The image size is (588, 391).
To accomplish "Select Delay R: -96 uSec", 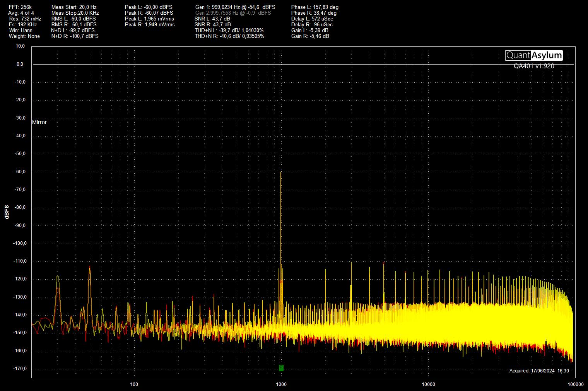I will 312,24.
